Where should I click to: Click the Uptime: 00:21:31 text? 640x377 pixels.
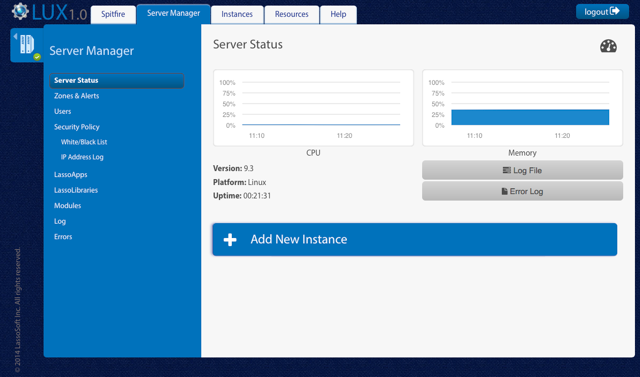click(x=242, y=196)
